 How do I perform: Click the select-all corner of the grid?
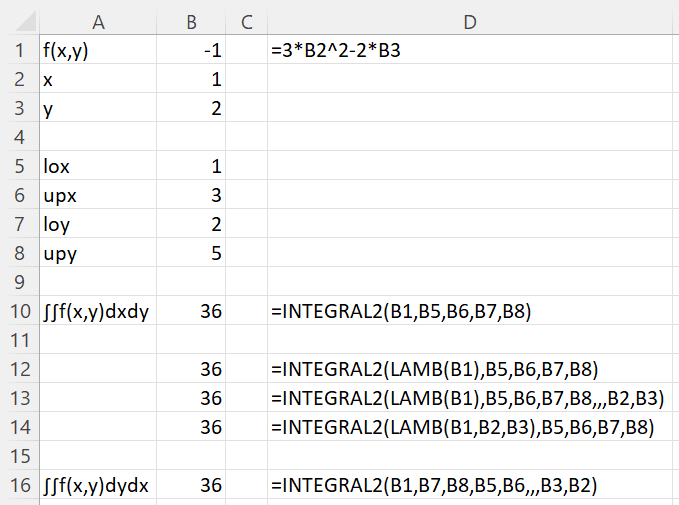(17, 17)
